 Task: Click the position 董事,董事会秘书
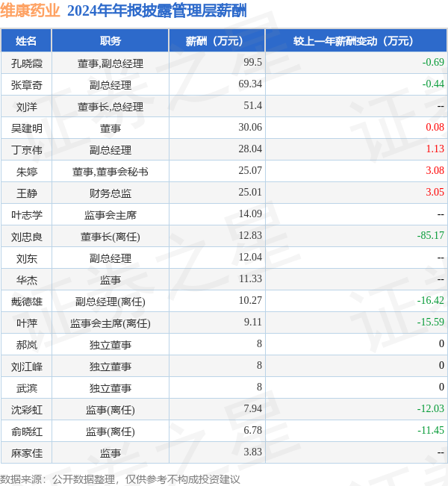(111, 172)
